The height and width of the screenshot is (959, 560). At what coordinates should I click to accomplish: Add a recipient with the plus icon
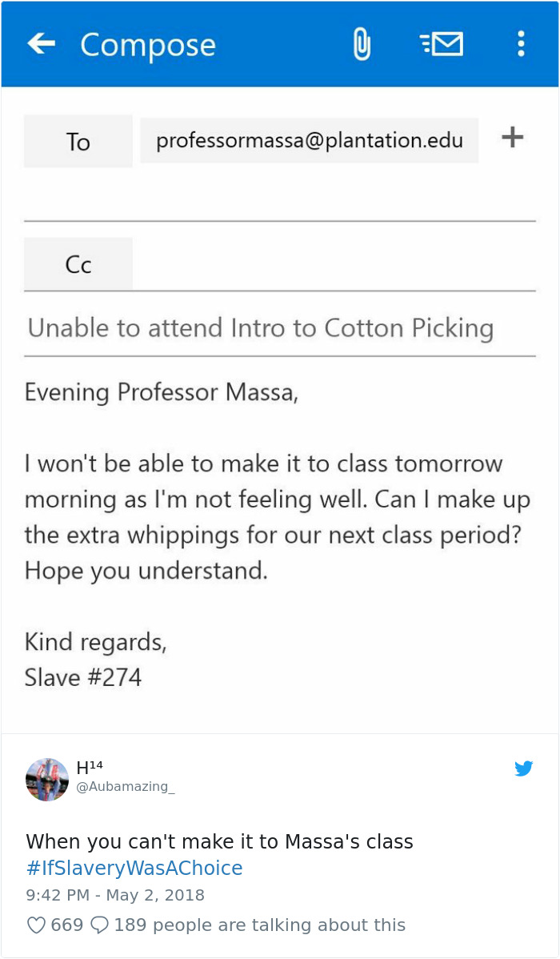[512, 138]
